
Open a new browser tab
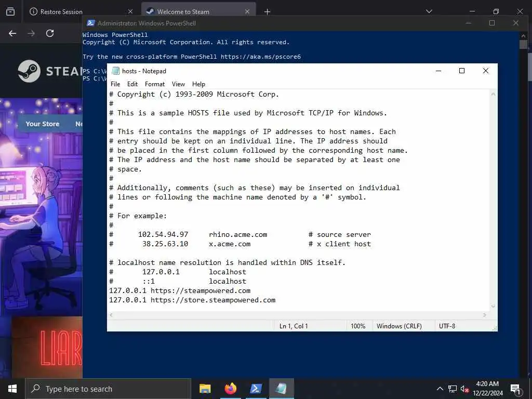point(268,12)
